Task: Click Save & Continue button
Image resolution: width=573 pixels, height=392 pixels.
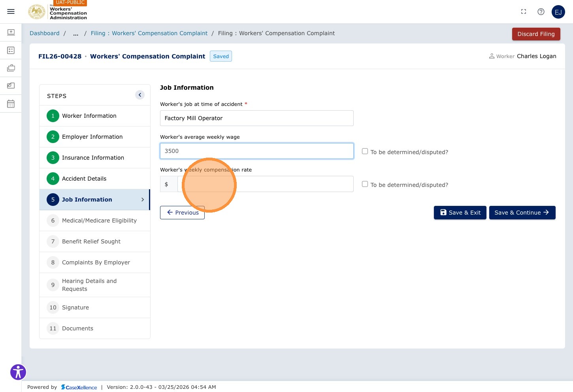Action: [x=522, y=213]
